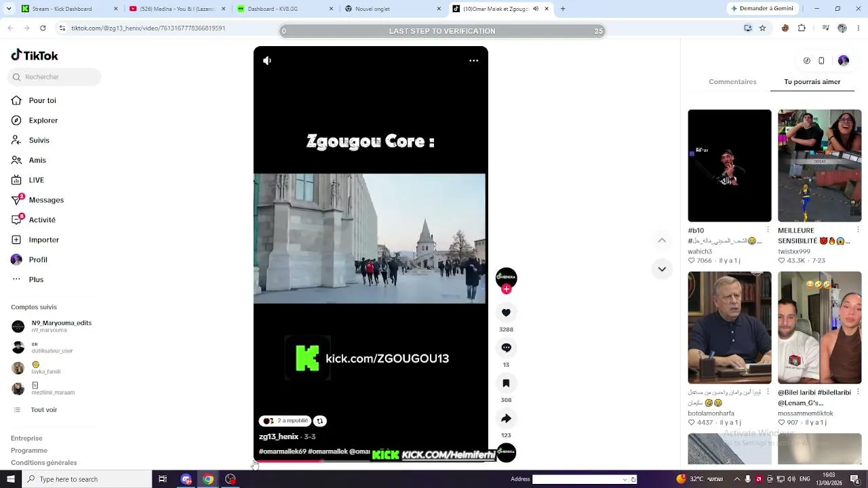Open the Chrome media controls icon
868x488 pixels.
(x=825, y=28)
